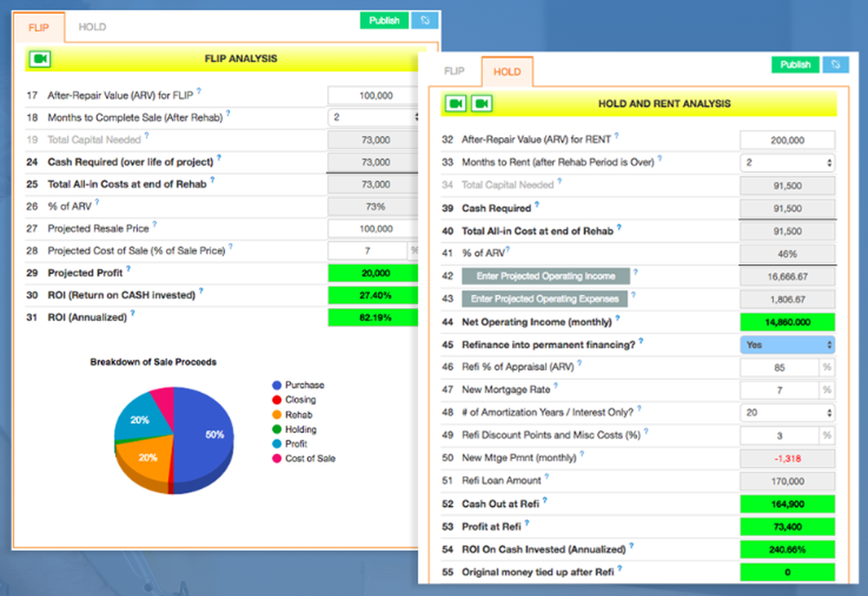The image size is (868, 596).
Task: Open help icon next to Cash Required (over life of project)
Action: pyautogui.click(x=220, y=158)
